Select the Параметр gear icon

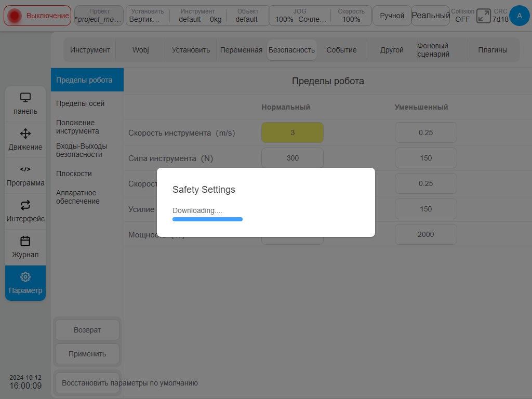[x=25, y=277]
